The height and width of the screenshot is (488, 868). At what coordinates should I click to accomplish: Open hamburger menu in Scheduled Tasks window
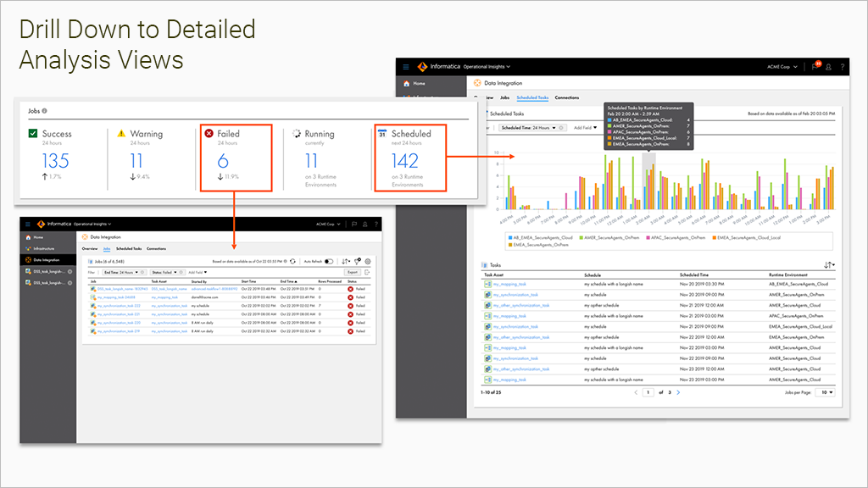pos(406,67)
